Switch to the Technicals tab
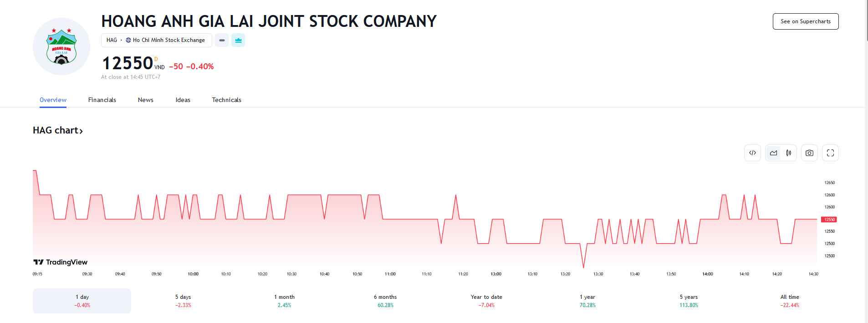The image size is (868, 323). 226,100
